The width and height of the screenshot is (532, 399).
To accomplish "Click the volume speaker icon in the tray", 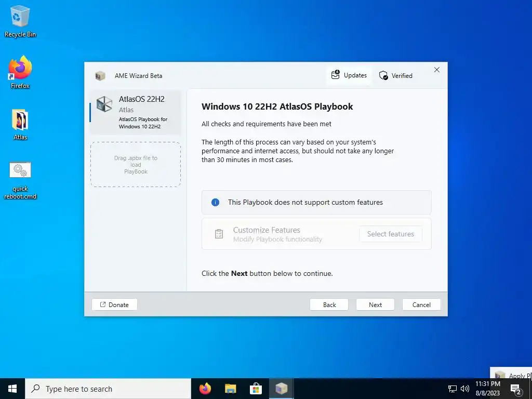I will (465, 389).
